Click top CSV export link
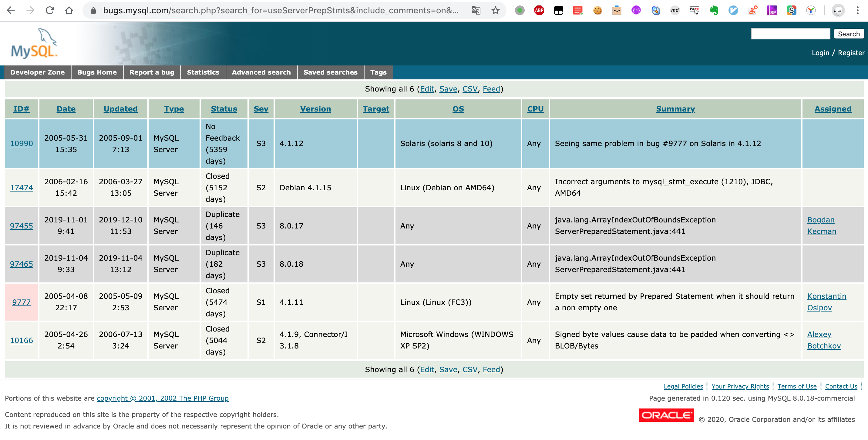868x440 pixels. coord(470,89)
